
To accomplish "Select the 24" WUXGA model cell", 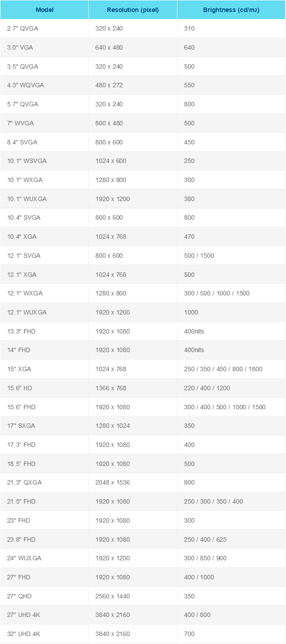I will 44,558.
